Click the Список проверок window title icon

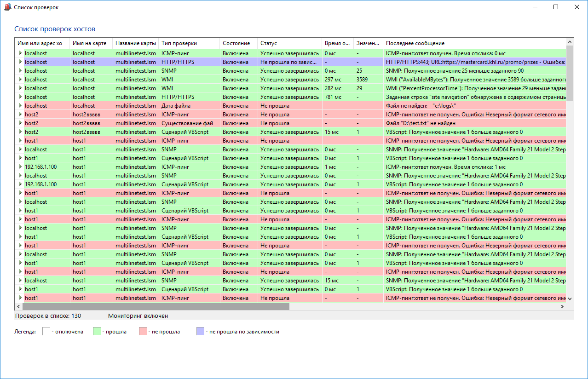(7, 7)
